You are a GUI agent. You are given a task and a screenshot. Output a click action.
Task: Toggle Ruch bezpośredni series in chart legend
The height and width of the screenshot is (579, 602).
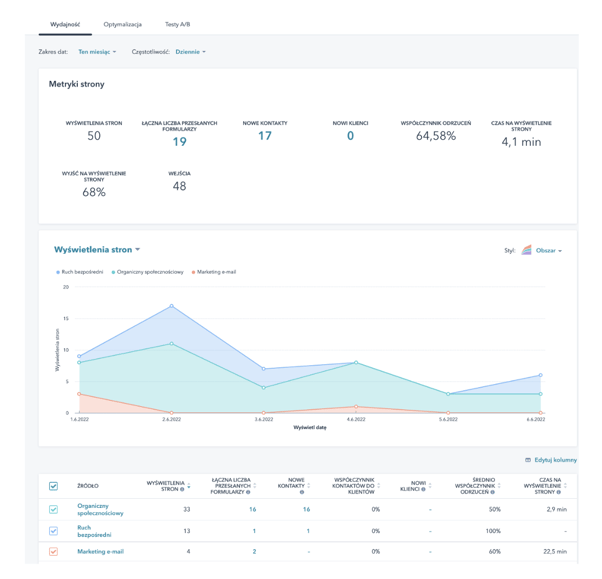pyautogui.click(x=80, y=272)
